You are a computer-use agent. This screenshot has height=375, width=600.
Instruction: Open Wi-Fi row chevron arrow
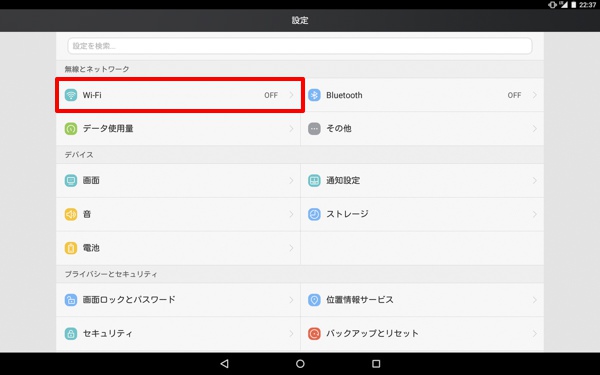pos(291,95)
